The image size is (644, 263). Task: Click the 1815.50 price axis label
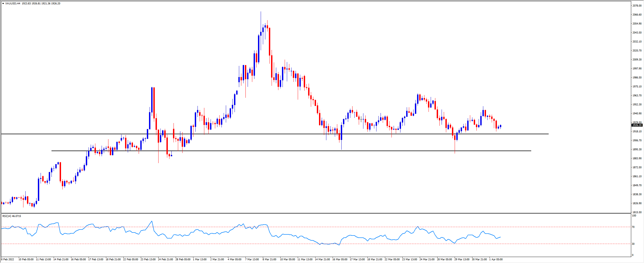(x=637, y=212)
